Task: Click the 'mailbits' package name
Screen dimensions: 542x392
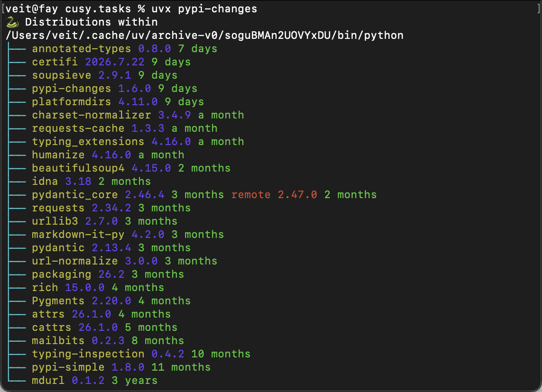Action: coord(58,340)
